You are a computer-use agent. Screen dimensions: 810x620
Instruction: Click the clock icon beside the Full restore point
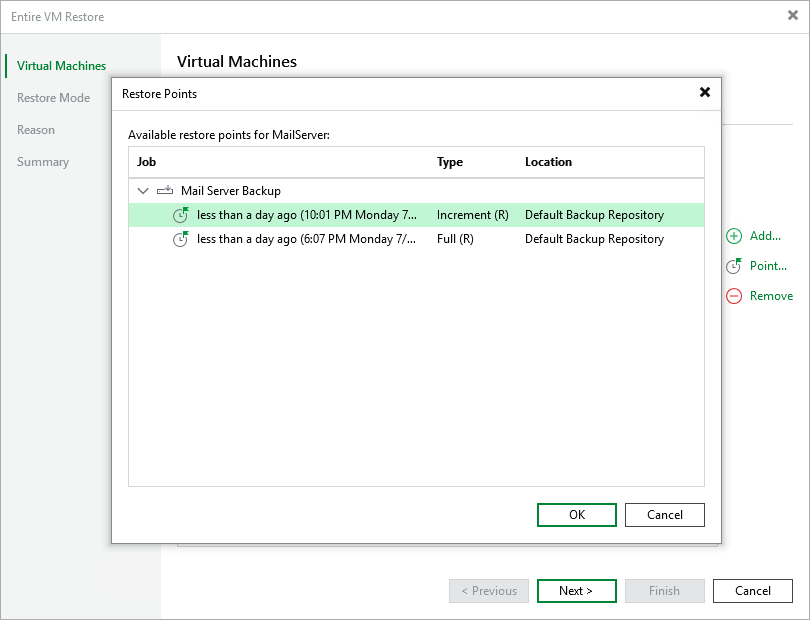click(181, 239)
